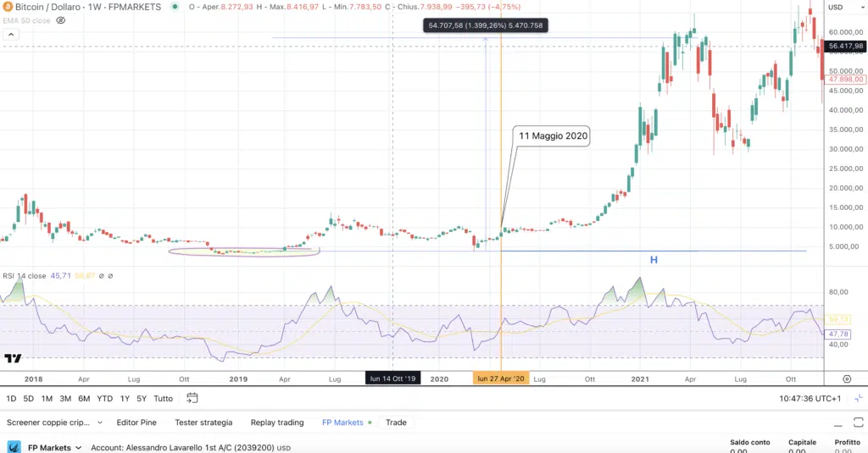Open the Go to date calendar icon
Viewport: 868px width, 453px height.
click(192, 398)
